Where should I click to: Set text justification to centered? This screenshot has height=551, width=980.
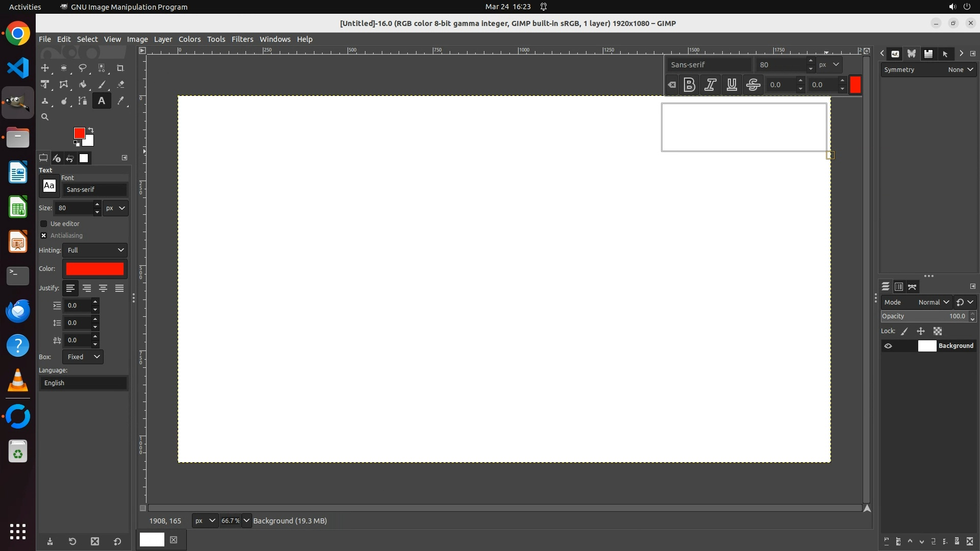(x=103, y=288)
